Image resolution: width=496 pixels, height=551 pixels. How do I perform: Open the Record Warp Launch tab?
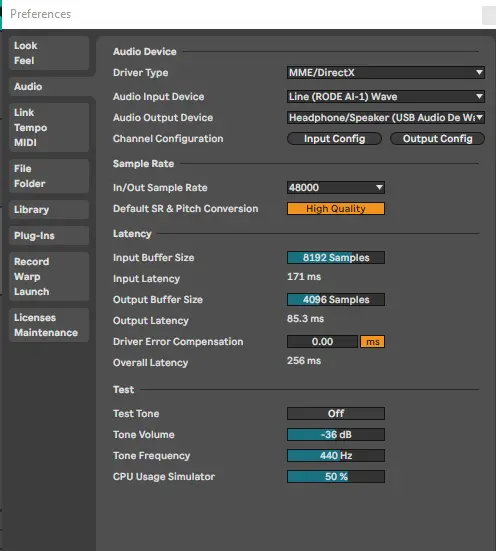(49, 277)
